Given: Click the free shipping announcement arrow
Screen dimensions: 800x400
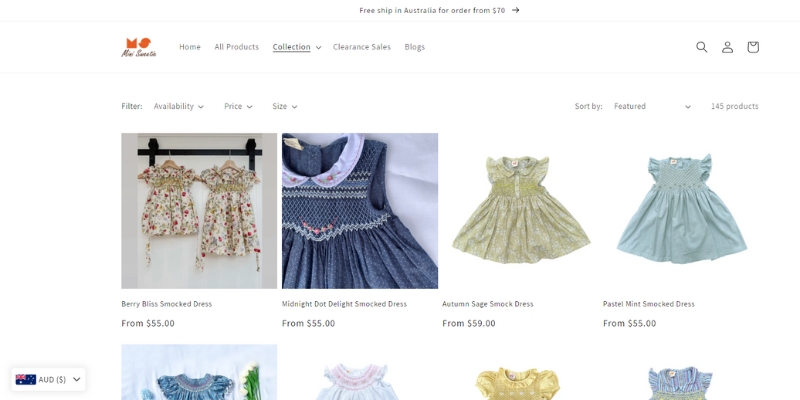Looking at the screenshot, I should pos(516,10).
